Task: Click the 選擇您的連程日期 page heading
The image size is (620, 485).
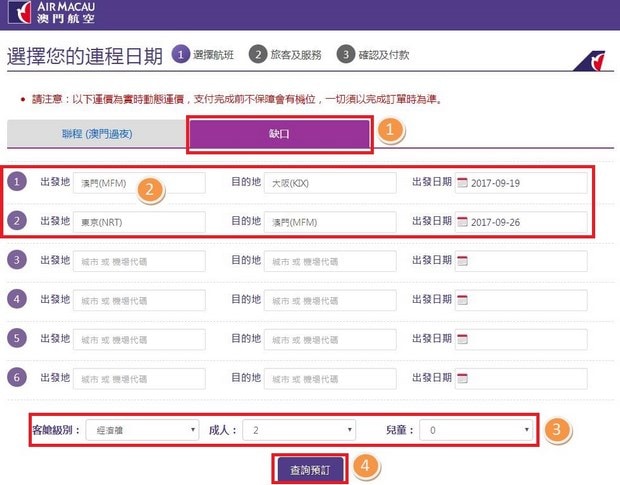Action: pyautogui.click(x=85, y=56)
